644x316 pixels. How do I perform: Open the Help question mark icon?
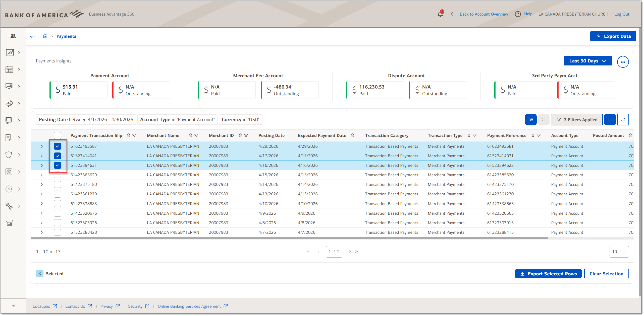pyautogui.click(x=518, y=14)
